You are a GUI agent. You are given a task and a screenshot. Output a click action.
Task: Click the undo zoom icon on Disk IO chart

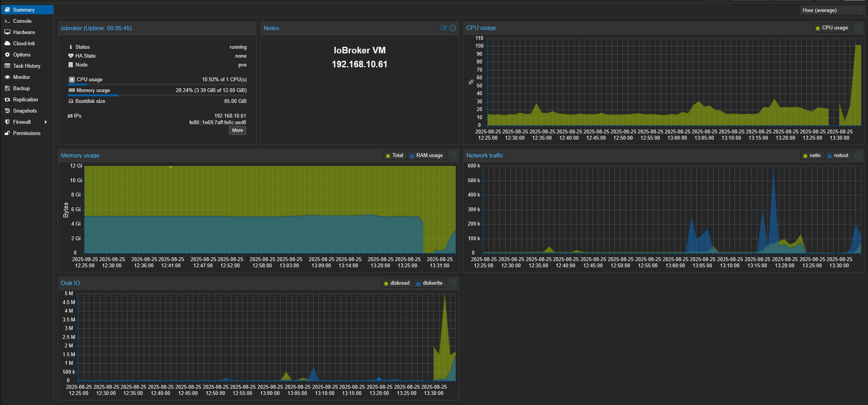(453, 283)
